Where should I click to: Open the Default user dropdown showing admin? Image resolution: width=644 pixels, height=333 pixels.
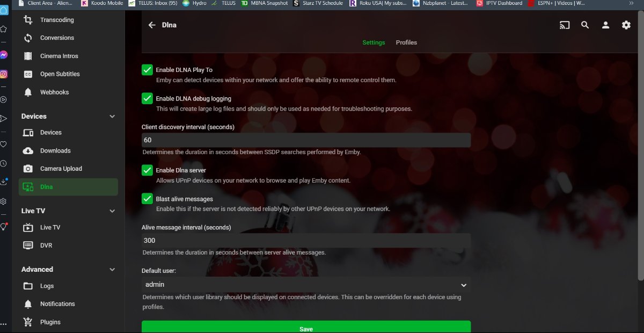point(306,285)
